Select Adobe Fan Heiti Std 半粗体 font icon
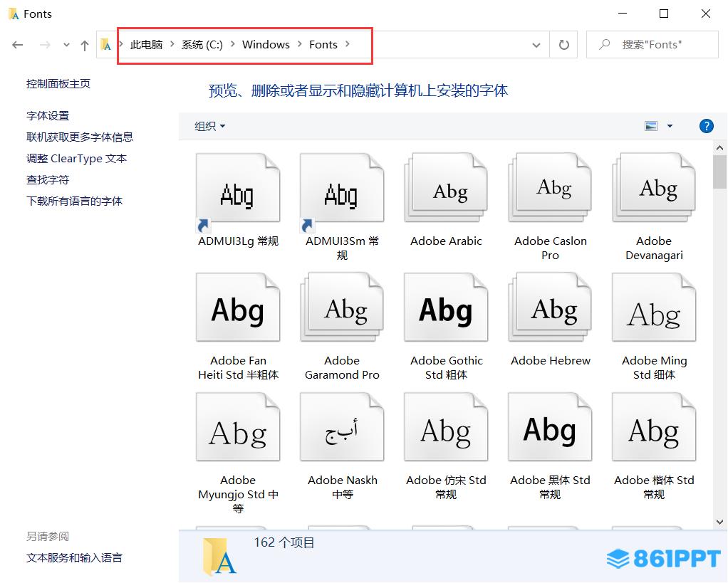 tap(238, 307)
